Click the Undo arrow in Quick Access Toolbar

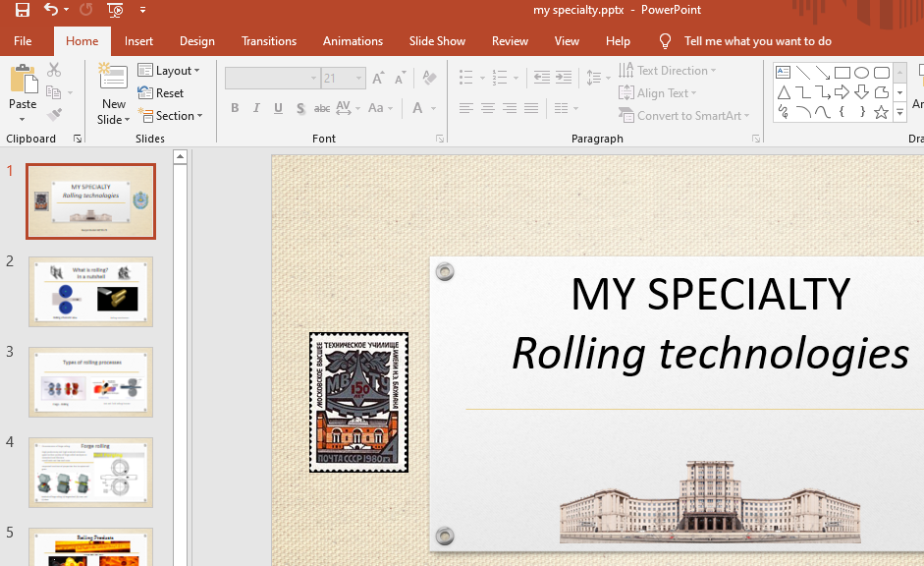(51, 11)
